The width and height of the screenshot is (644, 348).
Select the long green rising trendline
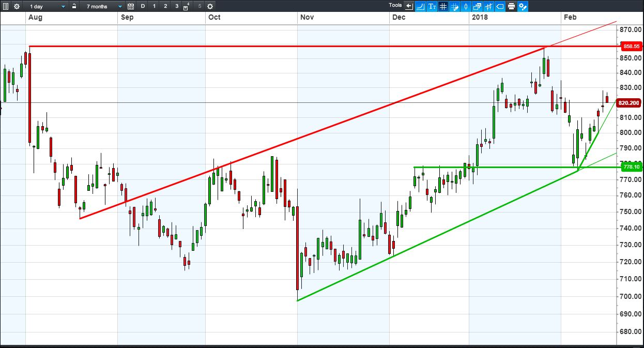pos(437,235)
